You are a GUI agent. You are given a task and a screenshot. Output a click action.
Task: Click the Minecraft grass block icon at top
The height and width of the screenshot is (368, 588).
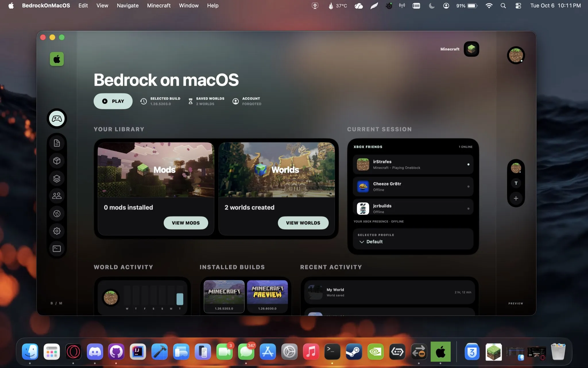click(x=471, y=49)
